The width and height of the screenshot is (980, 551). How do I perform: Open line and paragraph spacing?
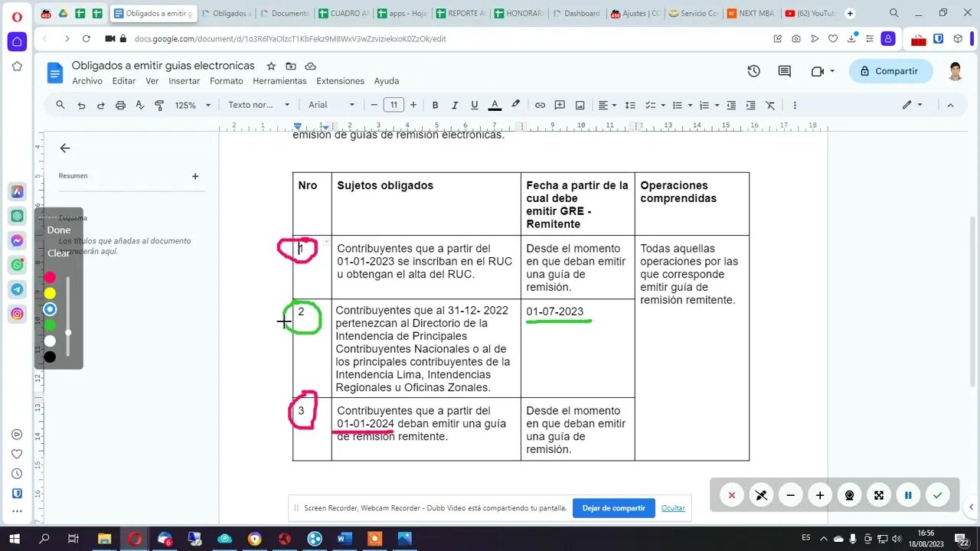630,105
